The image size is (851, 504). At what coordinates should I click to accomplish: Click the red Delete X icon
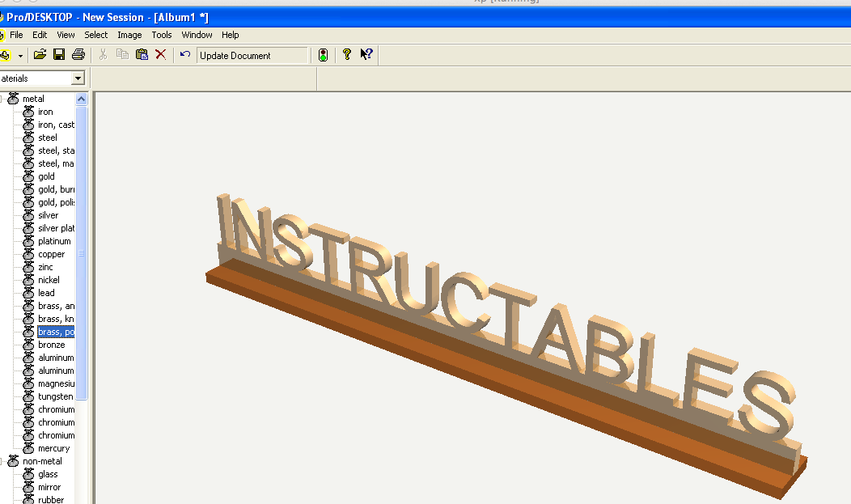point(161,54)
